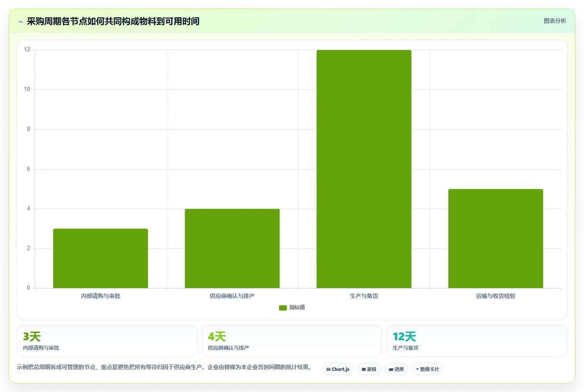The height and width of the screenshot is (392, 584).
Task: Open the 3天 内部请购与审批 card
Action: pos(107,341)
